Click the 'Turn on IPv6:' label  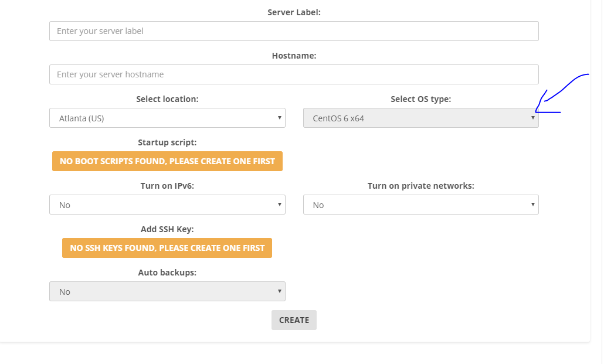(x=167, y=186)
